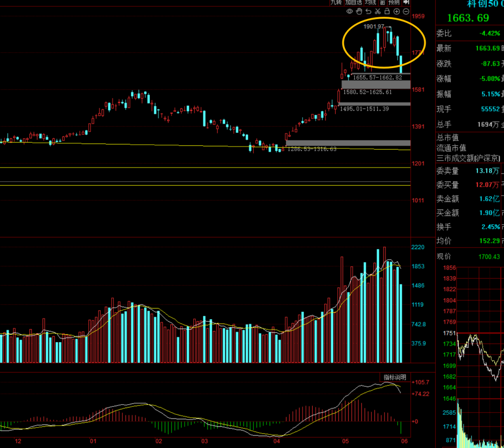This screenshot has height=448, width=504.
Task: Click the undo arrow icon
Action: pos(368,12)
